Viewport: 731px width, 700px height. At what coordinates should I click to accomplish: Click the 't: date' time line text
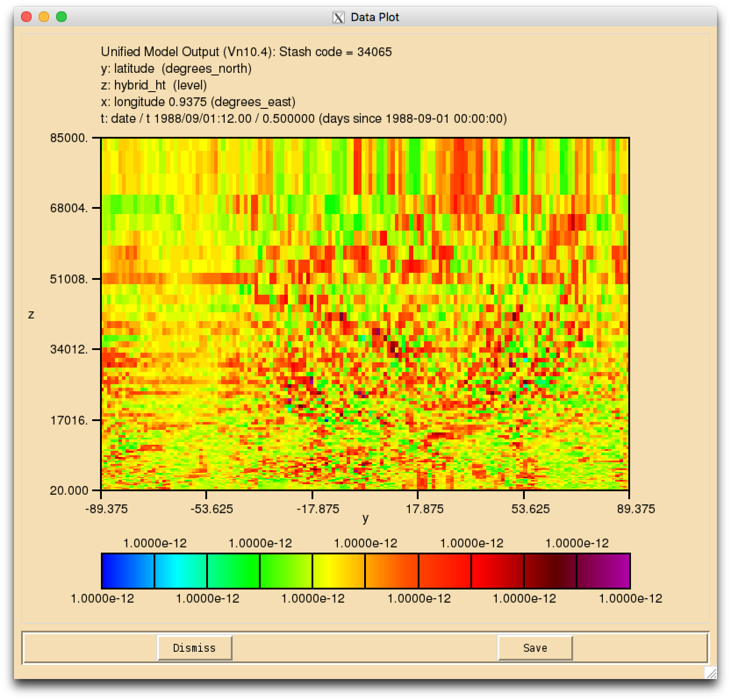pos(304,118)
